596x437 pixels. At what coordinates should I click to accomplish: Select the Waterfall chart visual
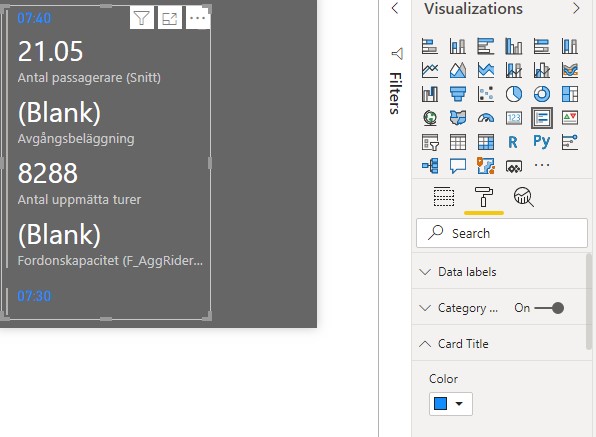click(x=430, y=94)
